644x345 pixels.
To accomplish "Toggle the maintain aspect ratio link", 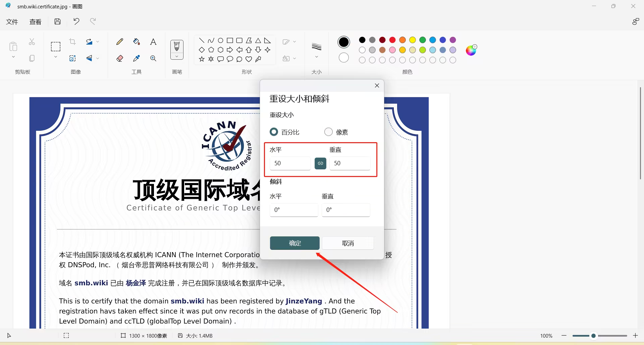I will pos(320,163).
